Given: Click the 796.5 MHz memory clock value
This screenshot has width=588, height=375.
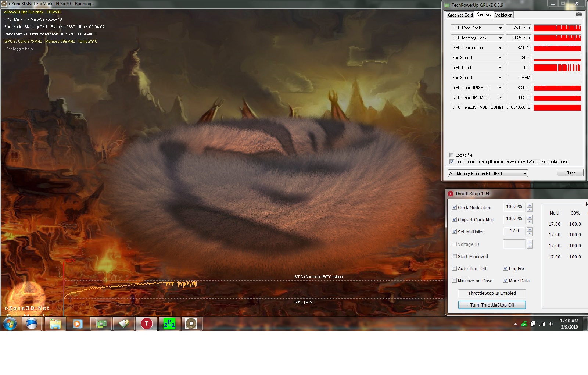Looking at the screenshot, I should click(519, 38).
